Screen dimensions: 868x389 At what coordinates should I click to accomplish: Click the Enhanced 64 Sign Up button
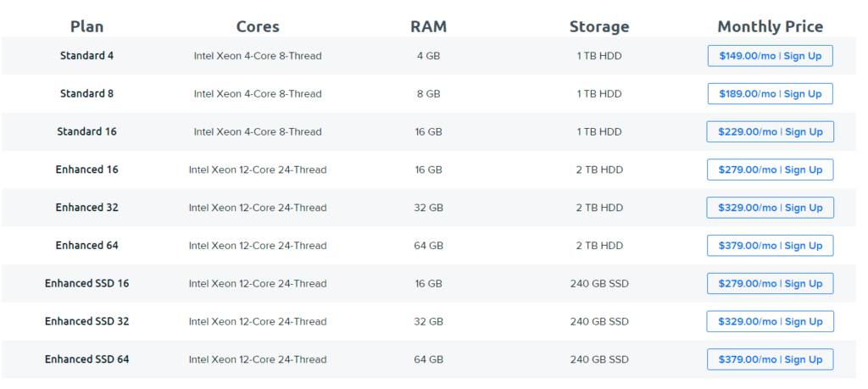(770, 246)
